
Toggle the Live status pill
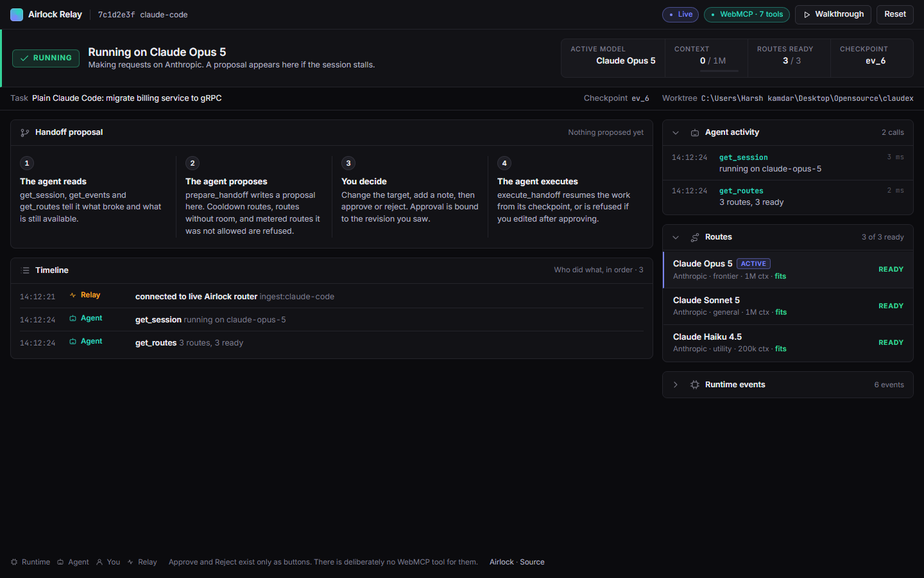point(680,15)
